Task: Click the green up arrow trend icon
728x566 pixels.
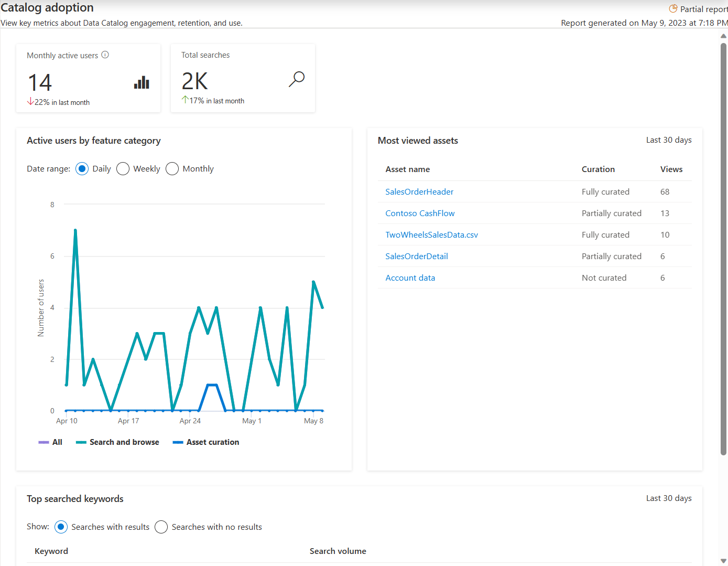Action: coord(185,100)
